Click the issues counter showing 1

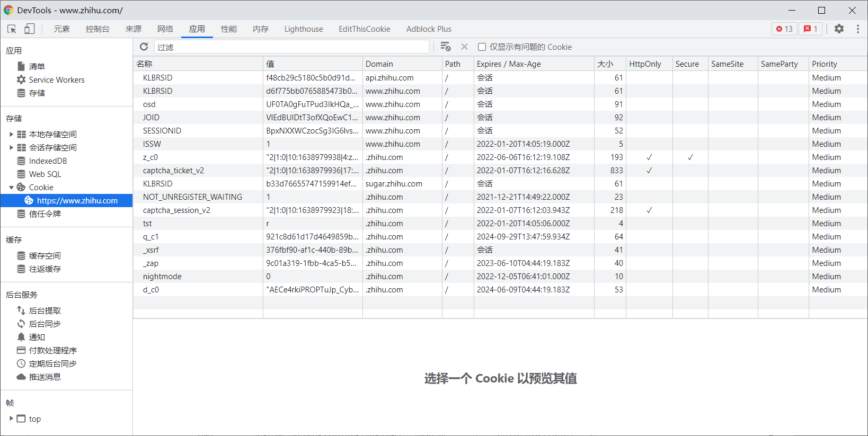pos(811,29)
